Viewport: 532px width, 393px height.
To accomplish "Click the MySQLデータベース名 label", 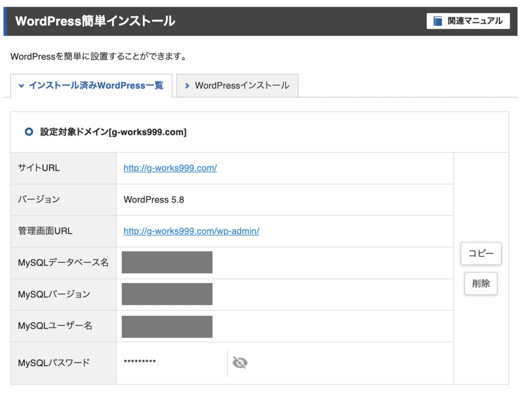I will click(63, 263).
